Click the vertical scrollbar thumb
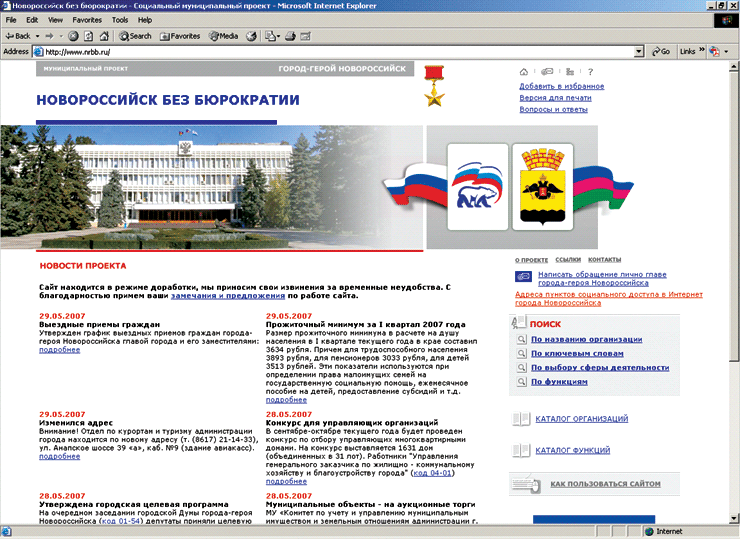The width and height of the screenshot is (740, 539). [x=734, y=217]
